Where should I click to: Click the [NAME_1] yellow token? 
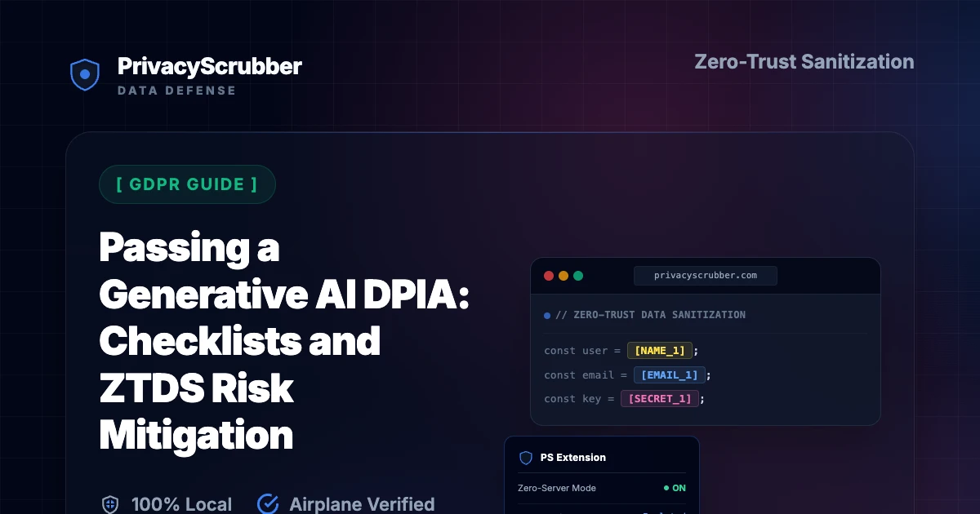(660, 351)
